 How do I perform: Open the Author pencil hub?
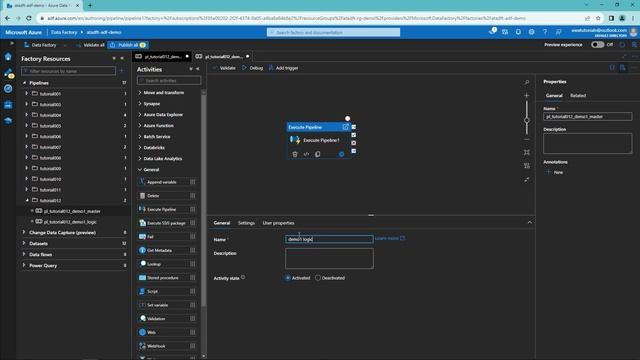[x=8, y=73]
